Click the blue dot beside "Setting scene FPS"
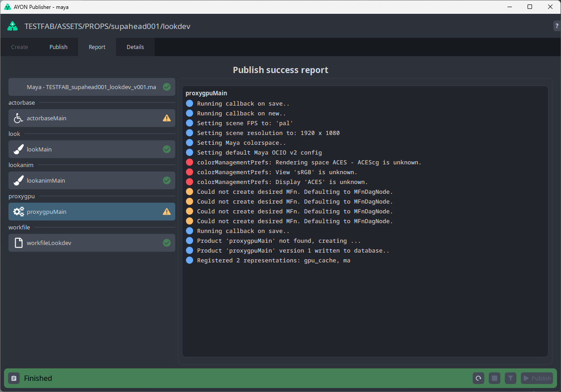The width and height of the screenshot is (561, 392). coord(190,123)
